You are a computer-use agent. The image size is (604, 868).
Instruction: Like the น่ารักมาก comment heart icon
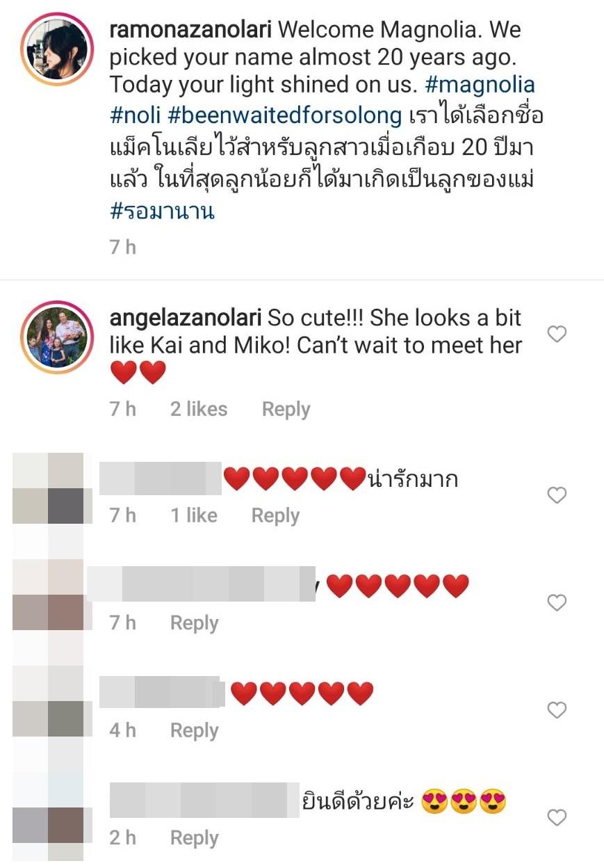pyautogui.click(x=557, y=495)
